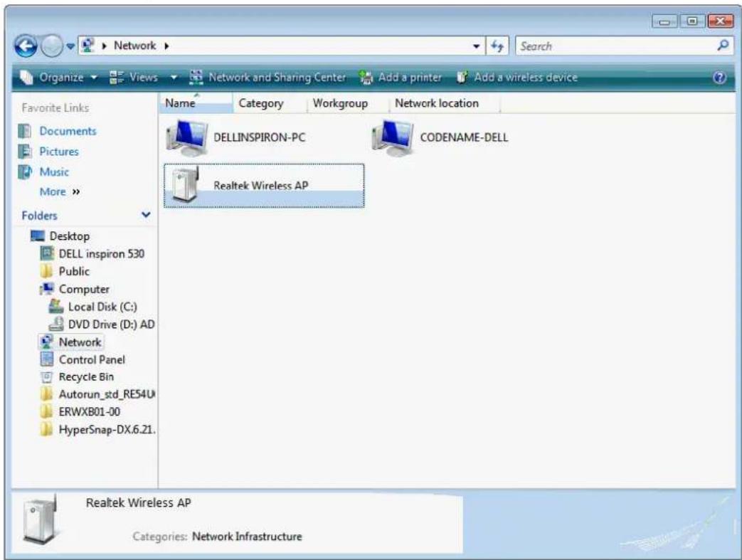Select the Autorun_std_RE54U folder in tree

[x=107, y=394]
